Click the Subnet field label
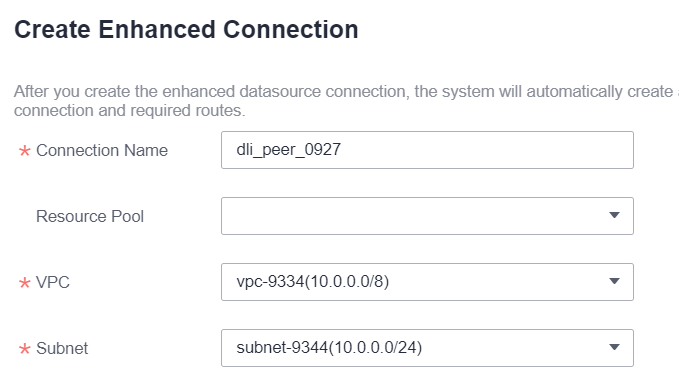Image resolution: width=679 pixels, height=383 pixels. pos(62,348)
